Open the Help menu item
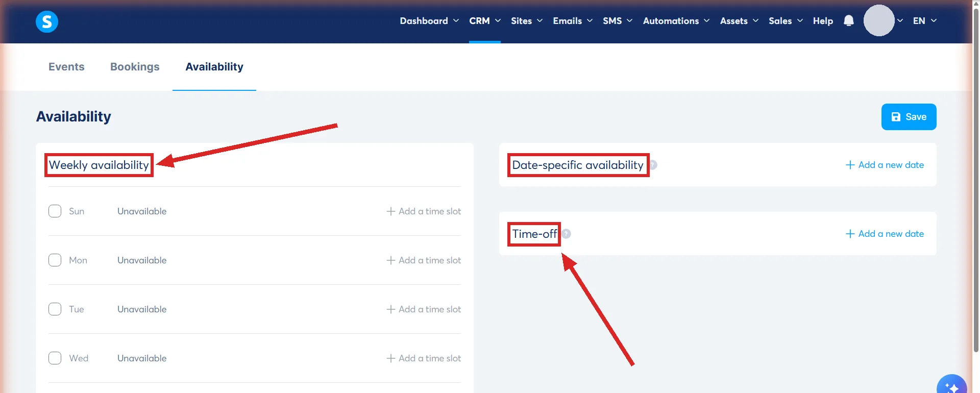The height and width of the screenshot is (393, 980). (823, 21)
